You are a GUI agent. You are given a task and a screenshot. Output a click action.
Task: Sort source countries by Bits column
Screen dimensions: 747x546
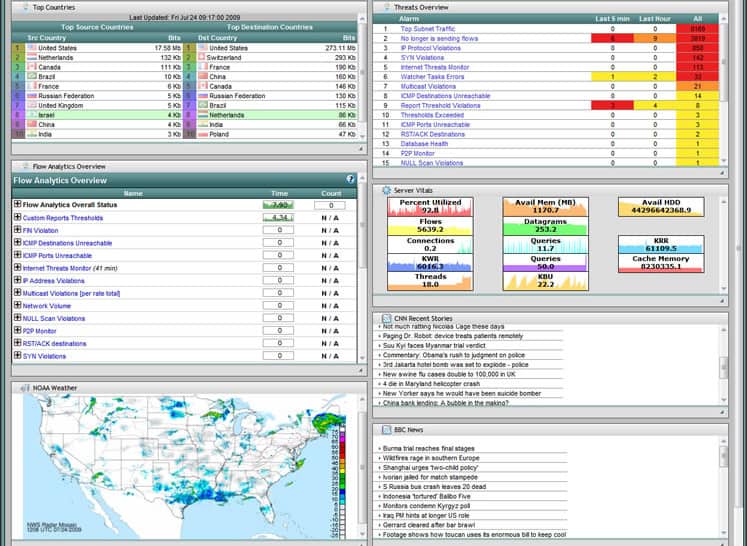pyautogui.click(x=174, y=38)
